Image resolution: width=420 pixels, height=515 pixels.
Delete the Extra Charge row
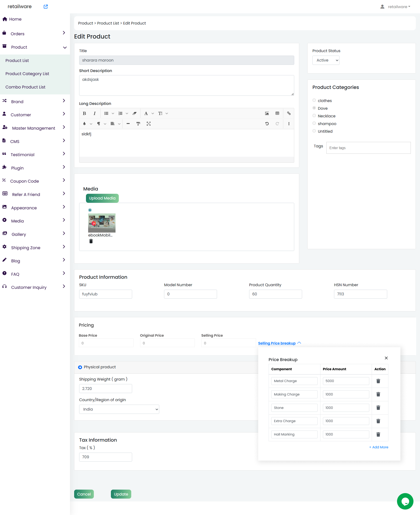378,421
